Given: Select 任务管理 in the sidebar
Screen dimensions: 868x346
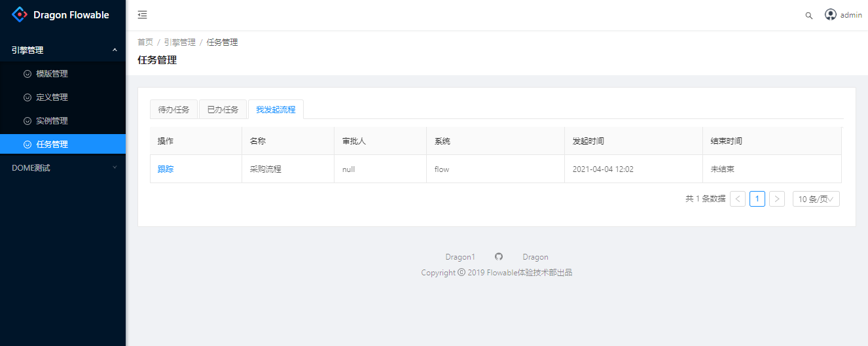Looking at the screenshot, I should click(x=63, y=145).
